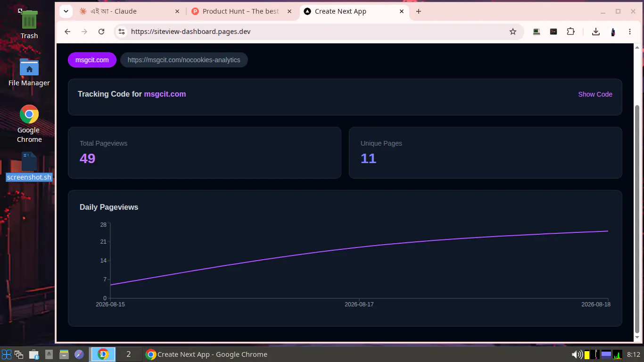Click Unique Pages value 11

pos(368,158)
